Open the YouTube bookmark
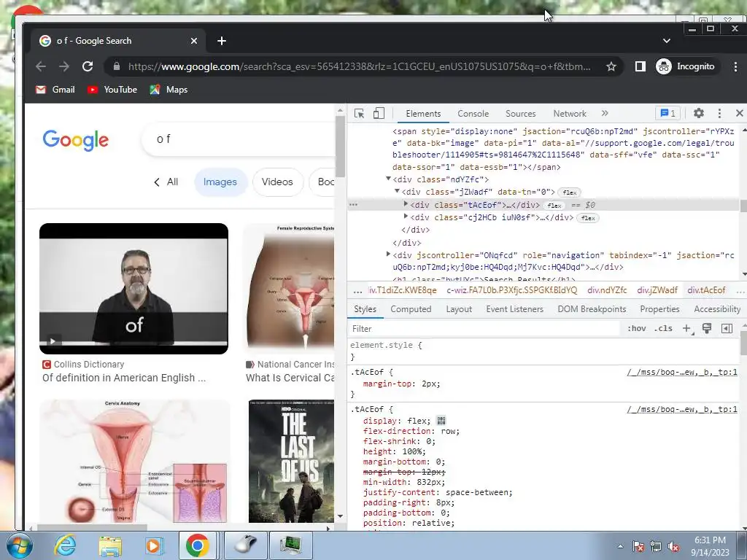 (112, 90)
